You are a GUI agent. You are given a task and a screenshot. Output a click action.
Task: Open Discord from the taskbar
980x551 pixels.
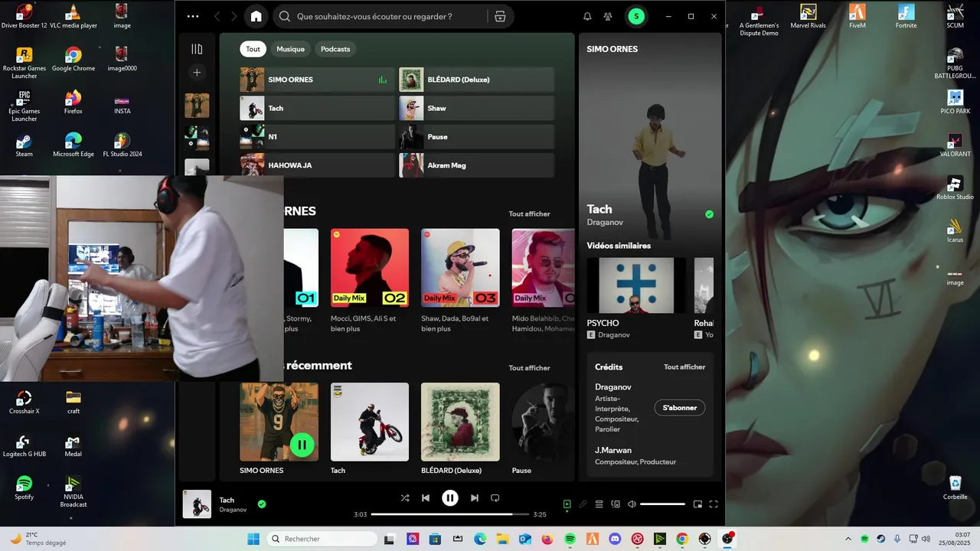[615, 539]
